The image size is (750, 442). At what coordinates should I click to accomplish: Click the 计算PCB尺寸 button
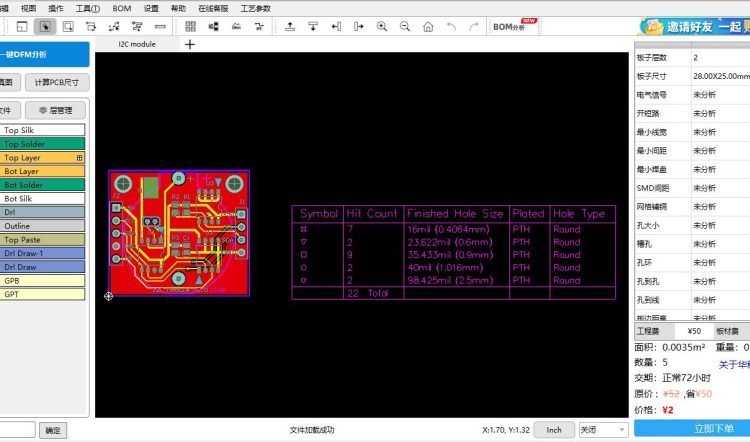(56, 82)
